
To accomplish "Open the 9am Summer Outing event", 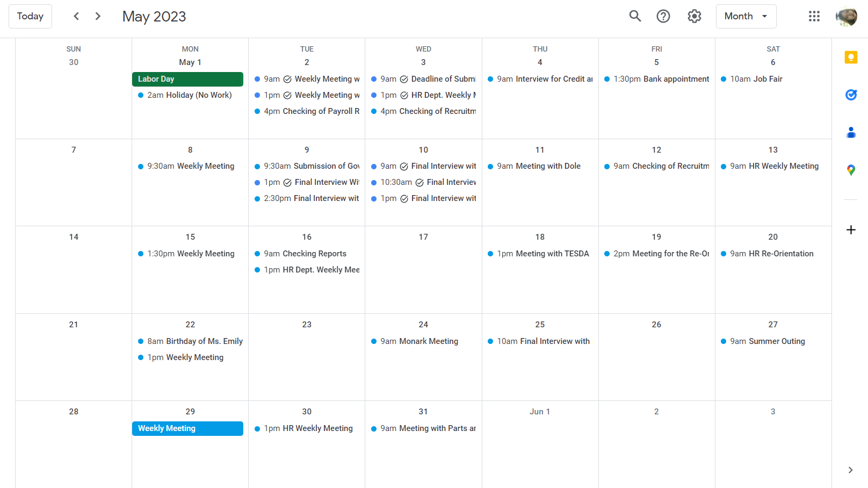I will [767, 341].
